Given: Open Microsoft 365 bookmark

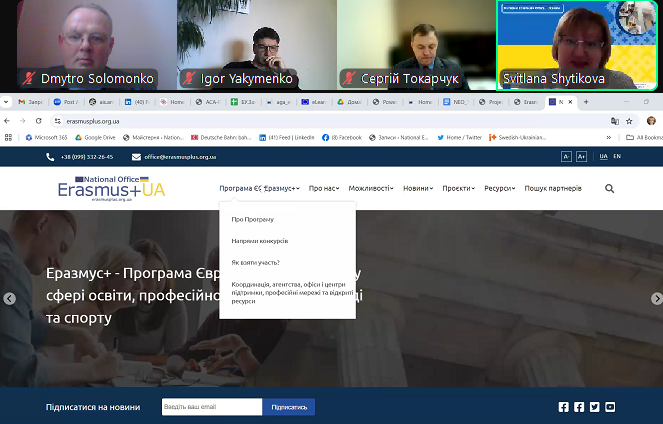Looking at the screenshot, I should click(47, 137).
